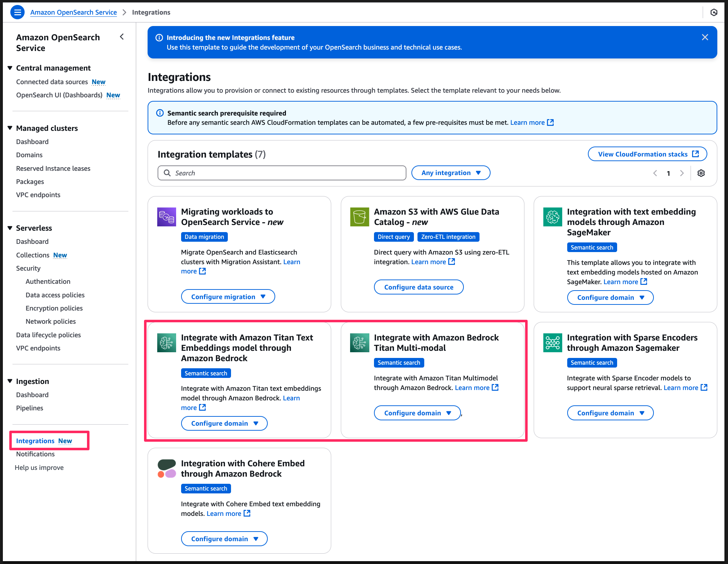Open Domains in the sidebar
This screenshot has width=728, height=564.
point(29,155)
